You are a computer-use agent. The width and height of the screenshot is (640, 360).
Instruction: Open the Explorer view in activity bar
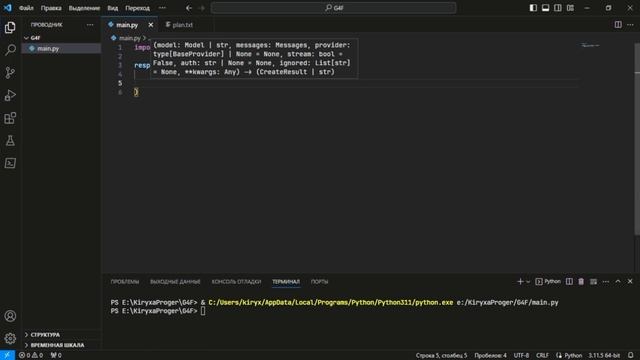coord(10,27)
